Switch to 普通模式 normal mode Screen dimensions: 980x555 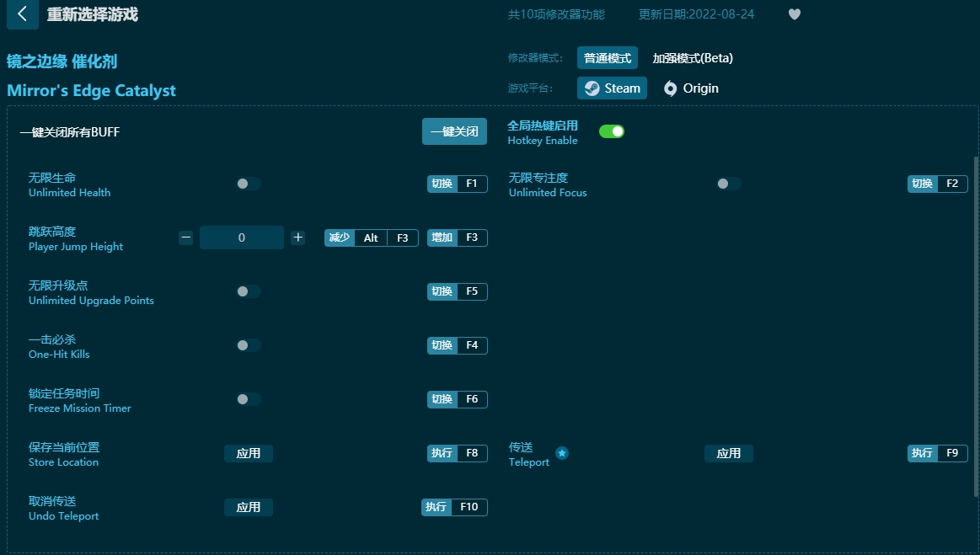click(x=608, y=58)
